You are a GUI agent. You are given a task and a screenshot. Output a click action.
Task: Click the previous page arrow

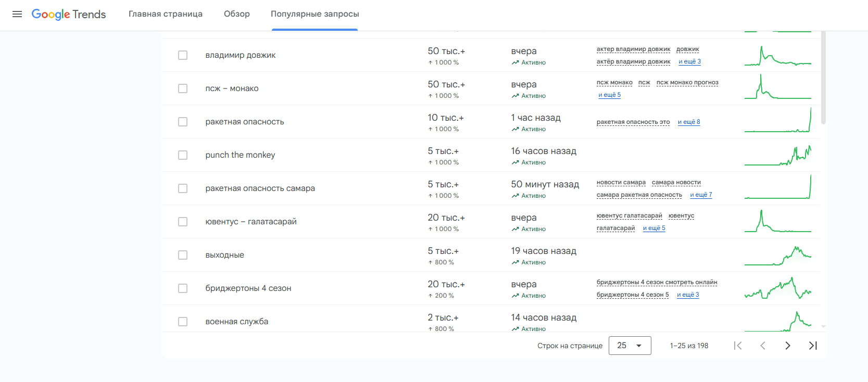pyautogui.click(x=762, y=346)
